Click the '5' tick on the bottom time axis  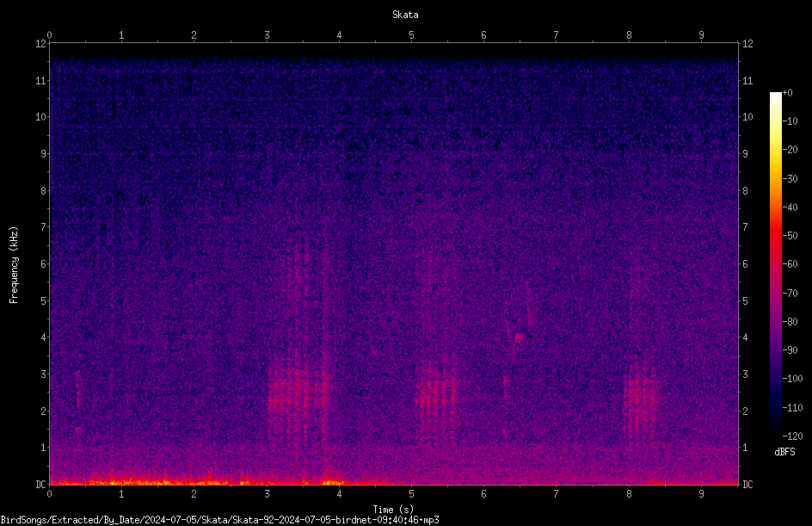tap(412, 494)
